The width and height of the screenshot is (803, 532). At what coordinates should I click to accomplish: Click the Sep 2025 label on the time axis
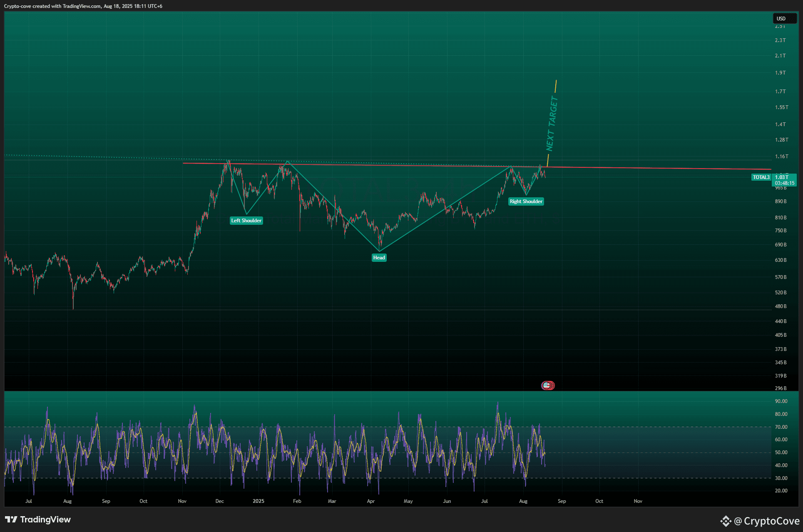click(562, 501)
